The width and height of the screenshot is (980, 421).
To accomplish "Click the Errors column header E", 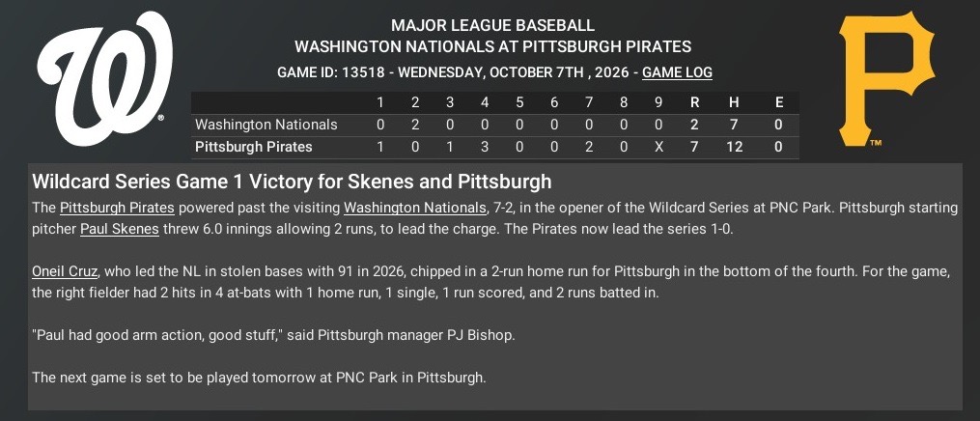I will (x=779, y=102).
